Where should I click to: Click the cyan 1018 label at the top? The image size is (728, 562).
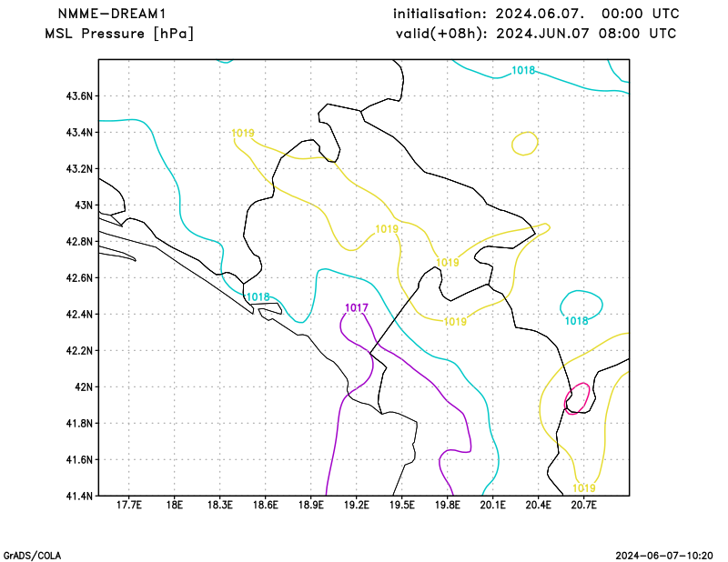tap(523, 71)
